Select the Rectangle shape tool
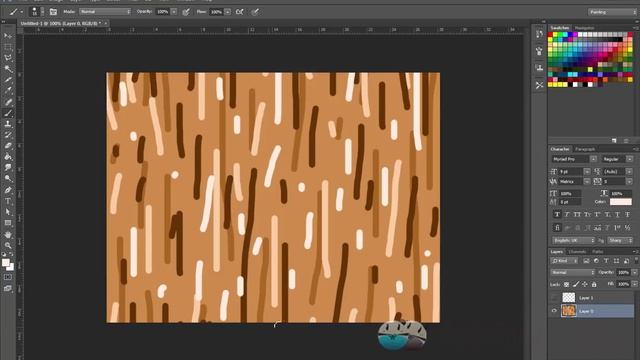This screenshot has height=360, width=640. (x=8, y=223)
